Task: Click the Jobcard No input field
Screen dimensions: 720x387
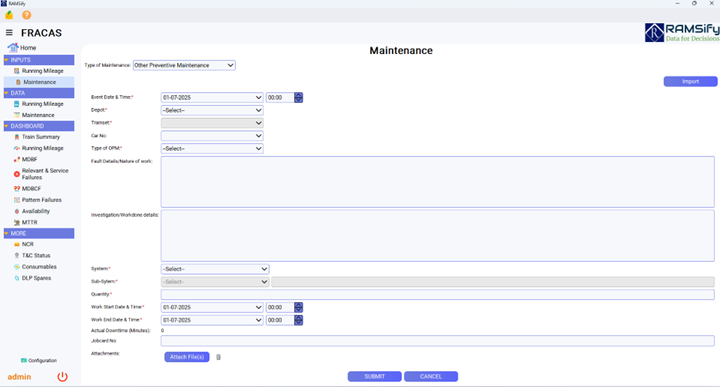Action: (x=438, y=341)
